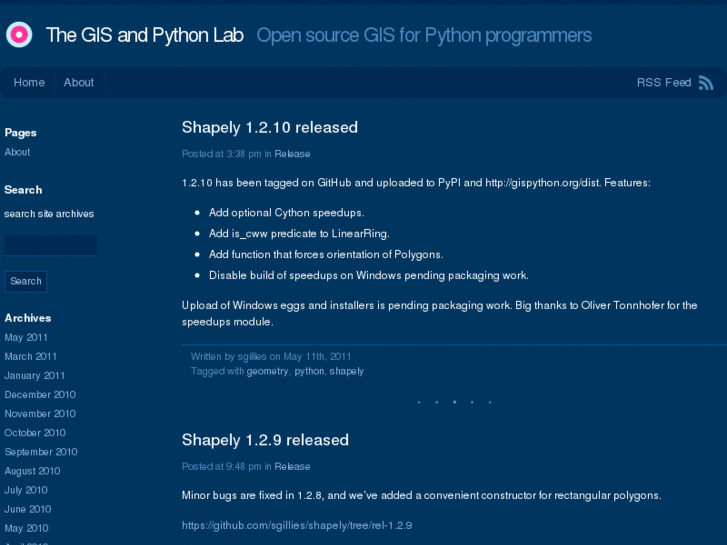
Task: Click the Pages sidebar heading
Action: 20,133
